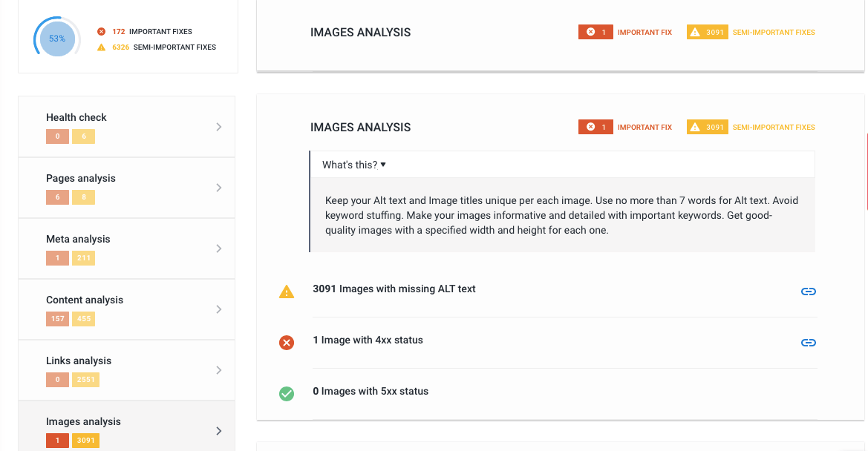Click the top IMAGES ANALYSIS heading
This screenshot has width=868, height=451.
pyautogui.click(x=360, y=33)
